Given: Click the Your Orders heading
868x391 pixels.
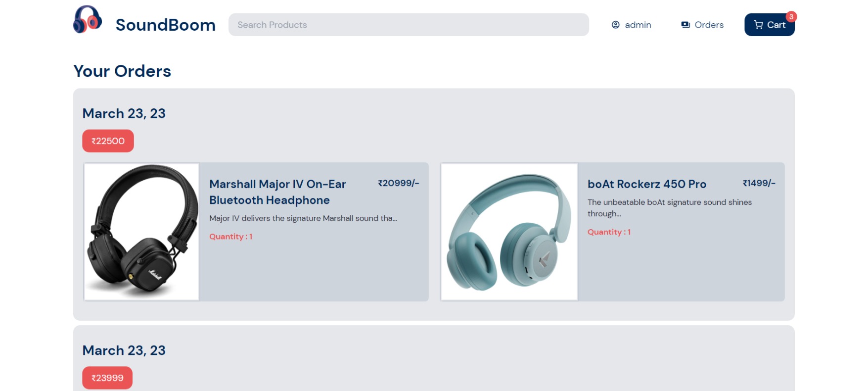Looking at the screenshot, I should (x=122, y=71).
